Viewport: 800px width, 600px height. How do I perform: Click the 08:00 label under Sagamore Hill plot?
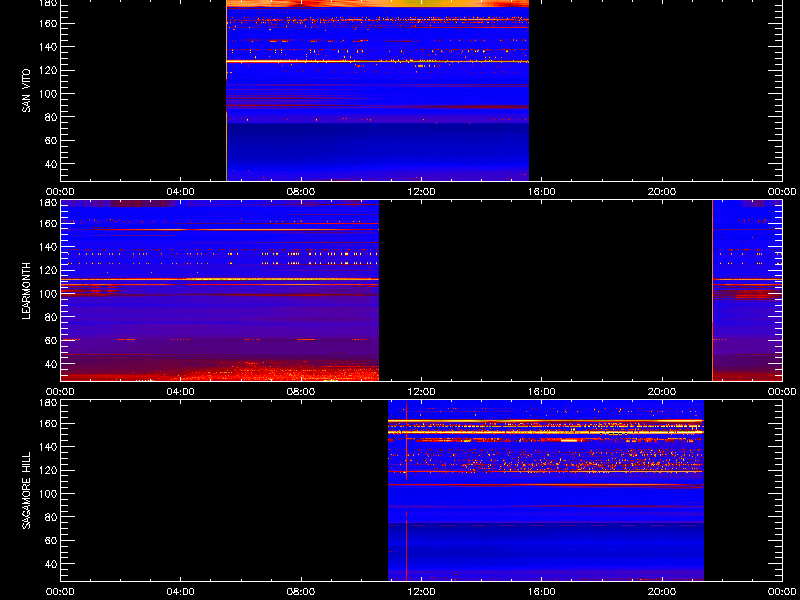tap(301, 592)
